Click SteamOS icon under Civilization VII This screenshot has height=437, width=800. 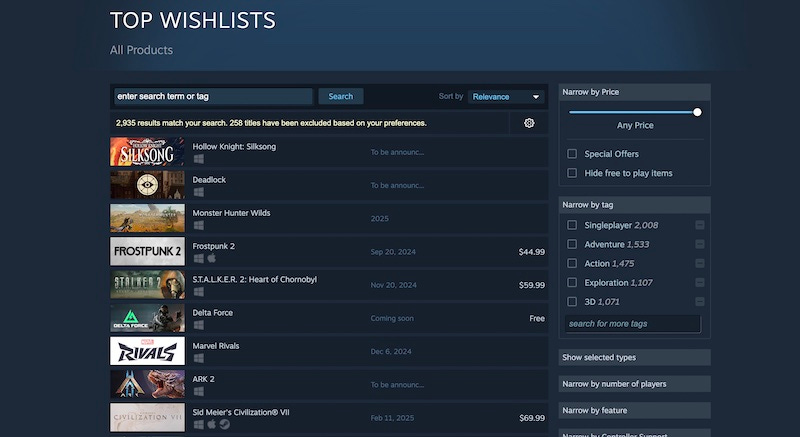pos(224,424)
